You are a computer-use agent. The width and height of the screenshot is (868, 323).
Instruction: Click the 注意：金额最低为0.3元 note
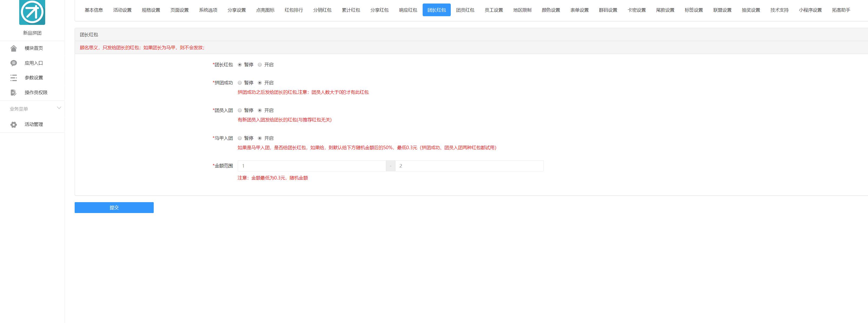coord(272,178)
